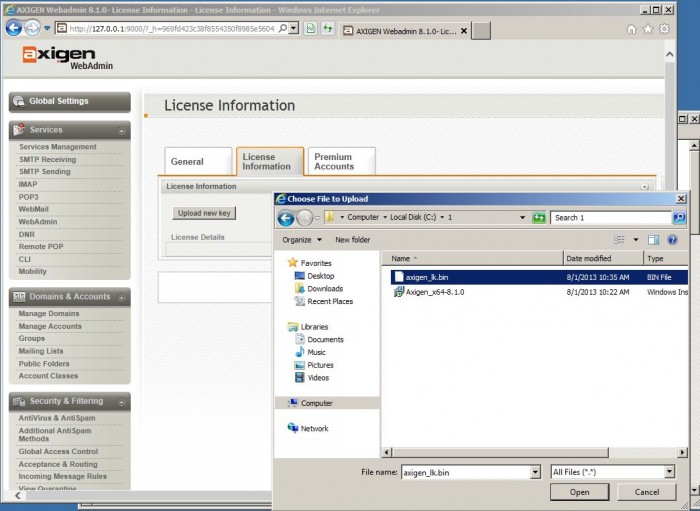Click the IE browser forward arrow button
Screen dimensions: 700x511
[32, 28]
